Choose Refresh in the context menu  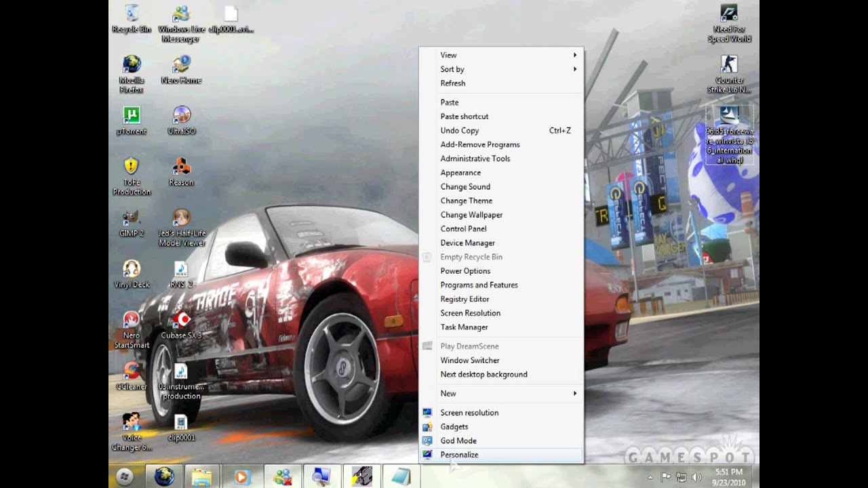click(501, 83)
